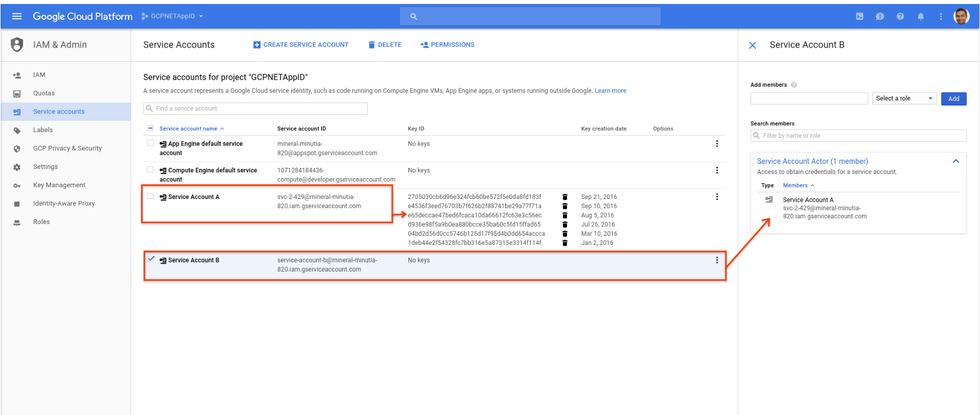This screenshot has height=415, width=980.
Task: Check the Service Account A checkbox
Action: click(x=150, y=196)
